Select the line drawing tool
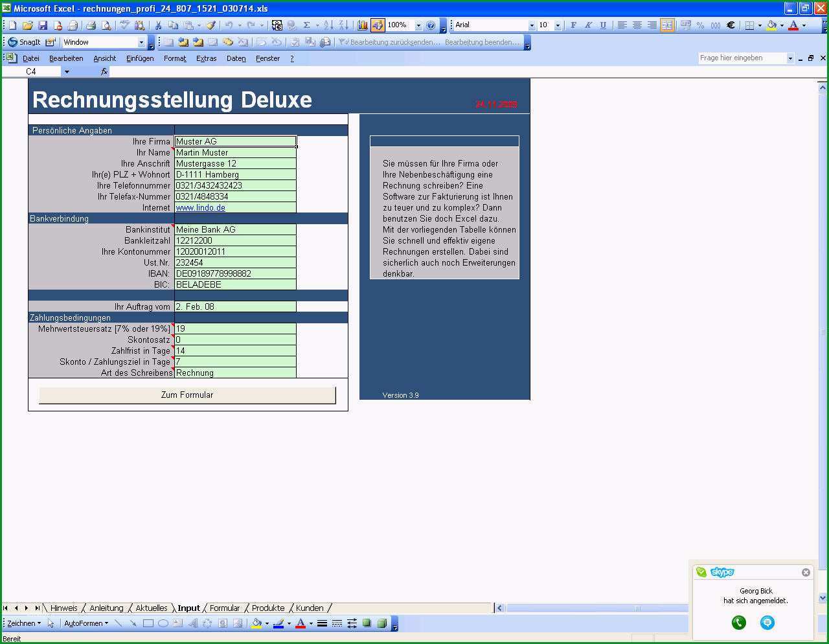Image resolution: width=829 pixels, height=644 pixels. click(x=118, y=623)
